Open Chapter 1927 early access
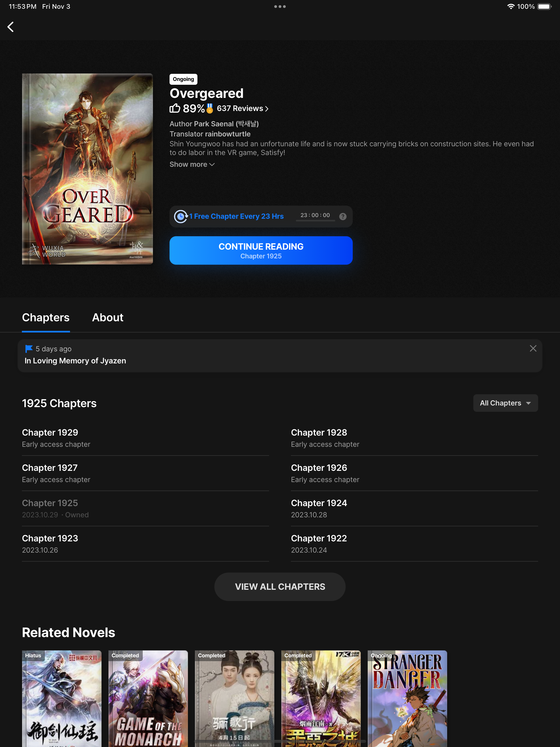This screenshot has width=560, height=747. click(x=145, y=473)
